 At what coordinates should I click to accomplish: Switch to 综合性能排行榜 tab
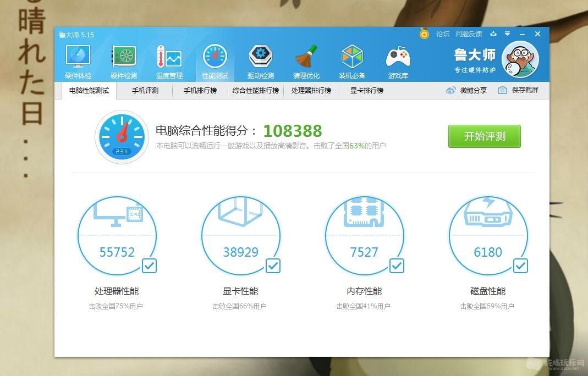(256, 90)
